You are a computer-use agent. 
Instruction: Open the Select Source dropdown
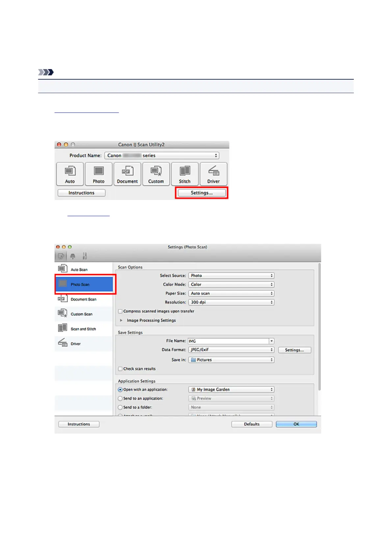point(231,276)
